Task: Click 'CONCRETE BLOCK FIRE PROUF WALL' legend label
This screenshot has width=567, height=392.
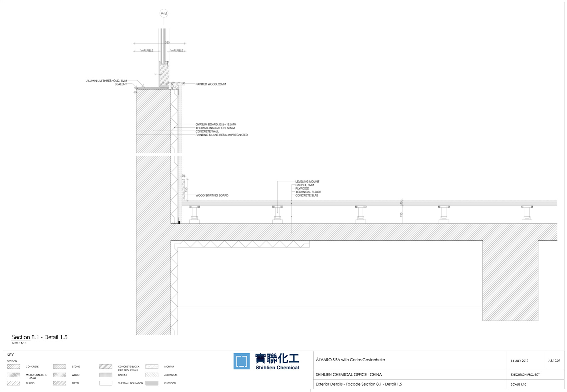Action: (x=129, y=368)
